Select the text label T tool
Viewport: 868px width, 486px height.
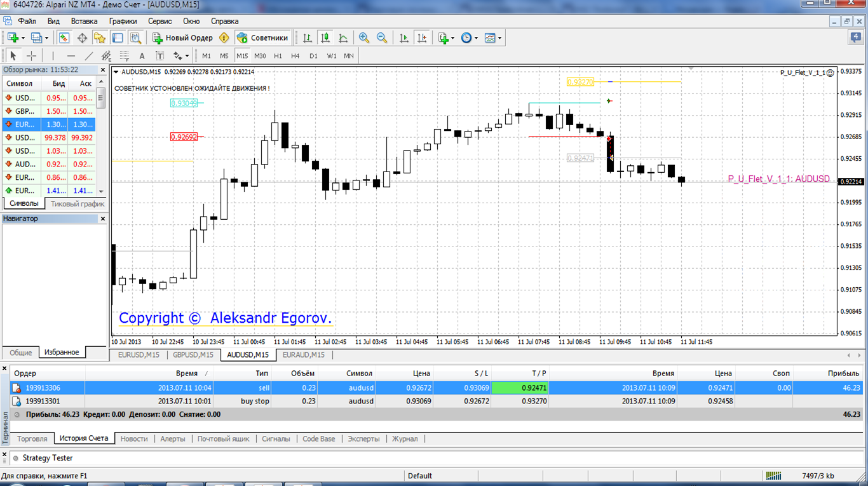point(160,56)
